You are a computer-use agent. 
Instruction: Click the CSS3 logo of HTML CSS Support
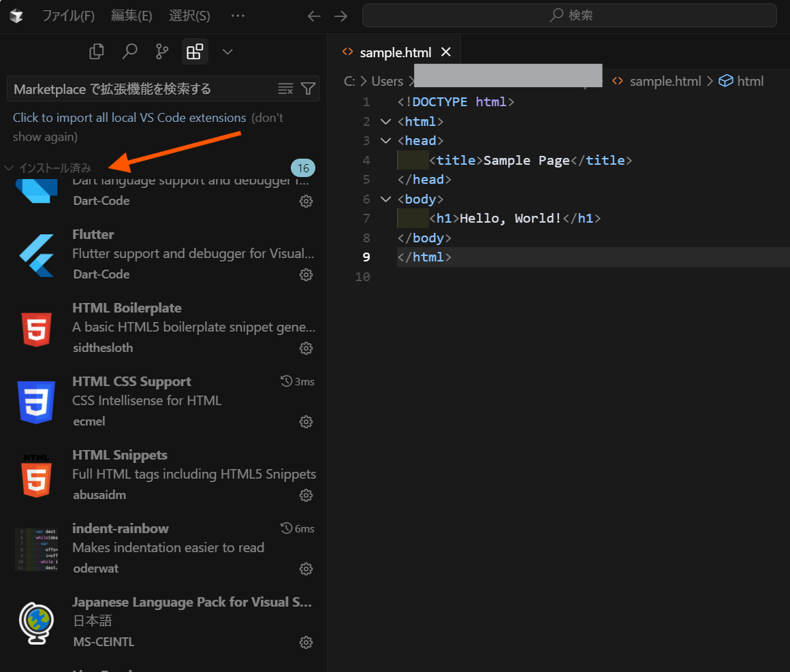pos(36,402)
